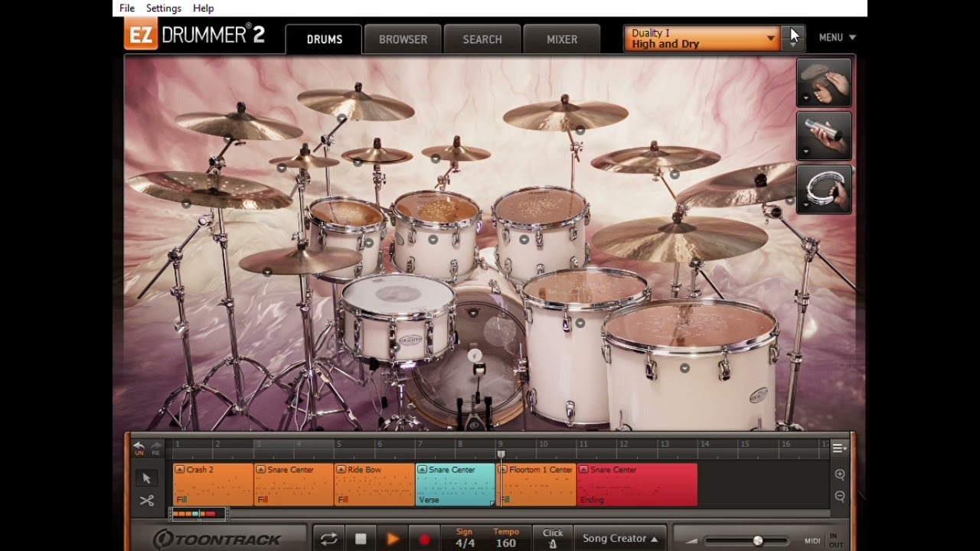980x551 pixels.
Task: Click the playhead marker at bar 9
Action: coord(501,454)
